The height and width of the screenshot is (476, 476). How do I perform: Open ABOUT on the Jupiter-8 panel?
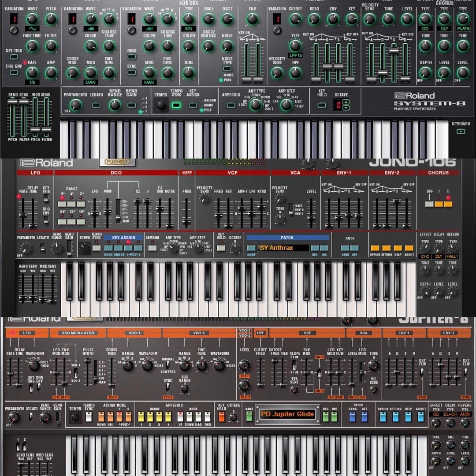click(x=421, y=416)
